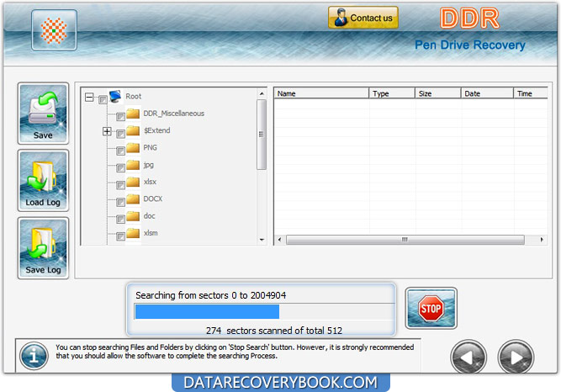The height and width of the screenshot is (392, 561).
Task: Click the xlsx folder icon
Action: tap(133, 182)
